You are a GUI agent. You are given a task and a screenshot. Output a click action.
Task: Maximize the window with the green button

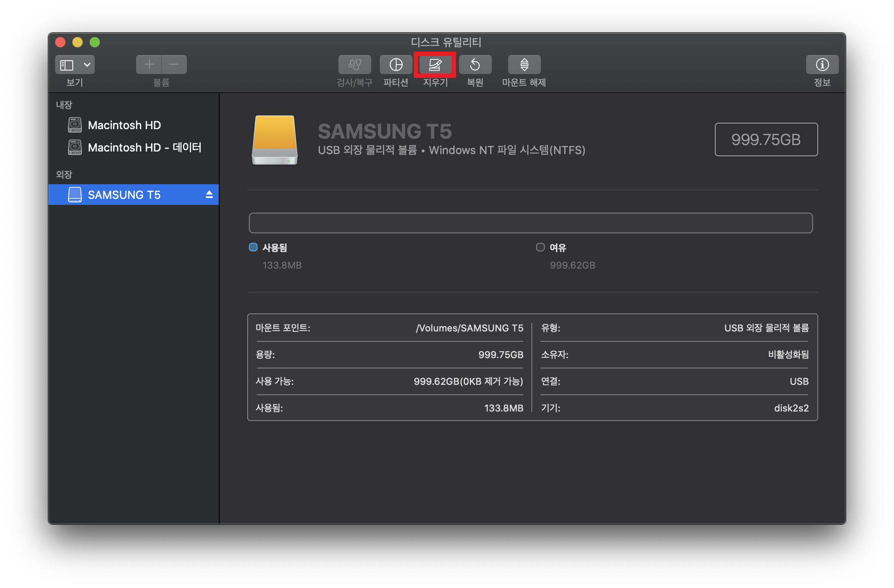(x=95, y=42)
